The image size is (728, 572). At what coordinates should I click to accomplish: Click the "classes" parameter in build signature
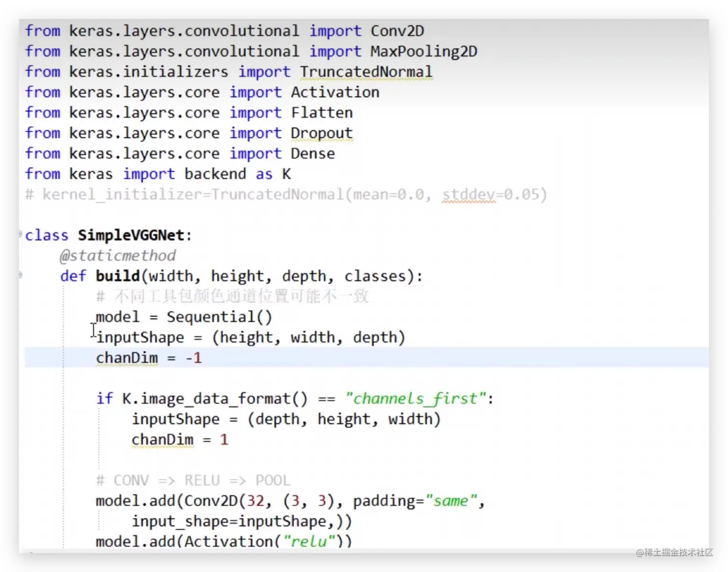click(375, 276)
